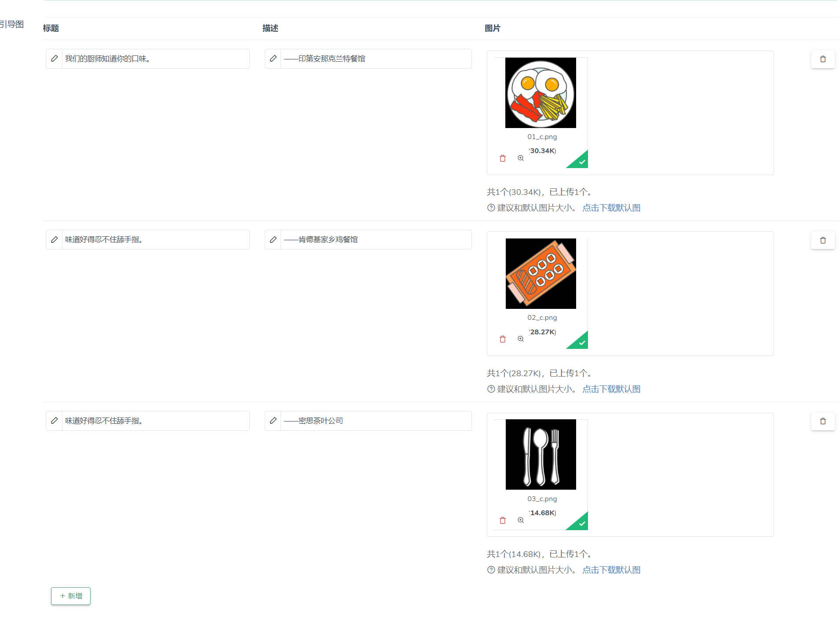Click pencil icon beside 肯德基家乡鸡餐馆 description
This screenshot has width=840, height=623.
pyautogui.click(x=273, y=240)
